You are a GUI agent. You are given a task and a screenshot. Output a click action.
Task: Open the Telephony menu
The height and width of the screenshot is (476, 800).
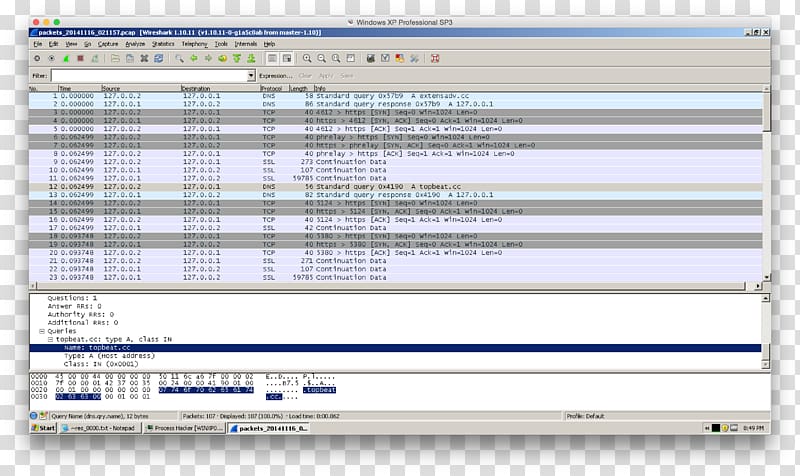pos(194,44)
